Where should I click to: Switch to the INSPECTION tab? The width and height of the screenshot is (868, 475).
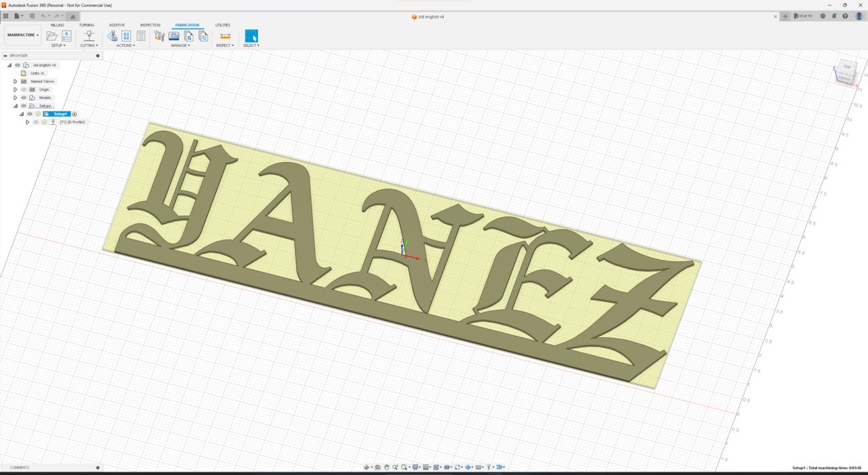(x=150, y=25)
